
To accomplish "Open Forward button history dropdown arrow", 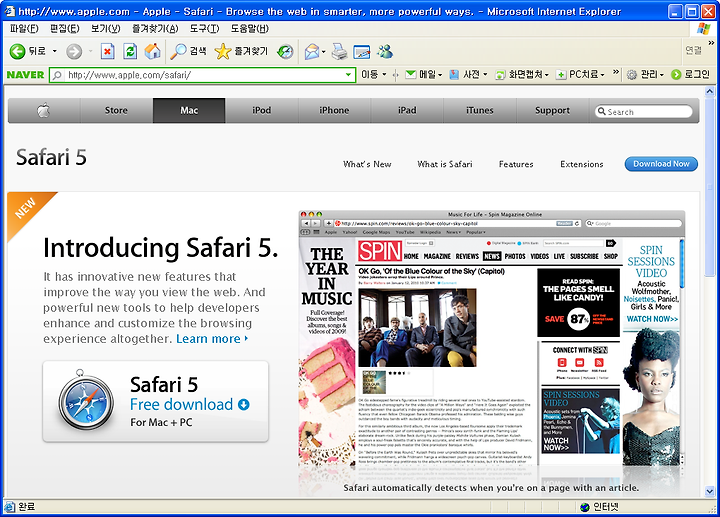I will tap(90, 51).
